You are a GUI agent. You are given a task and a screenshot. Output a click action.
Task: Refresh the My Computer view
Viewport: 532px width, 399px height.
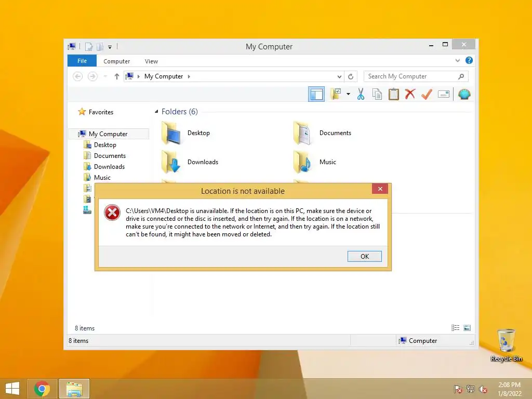(351, 77)
